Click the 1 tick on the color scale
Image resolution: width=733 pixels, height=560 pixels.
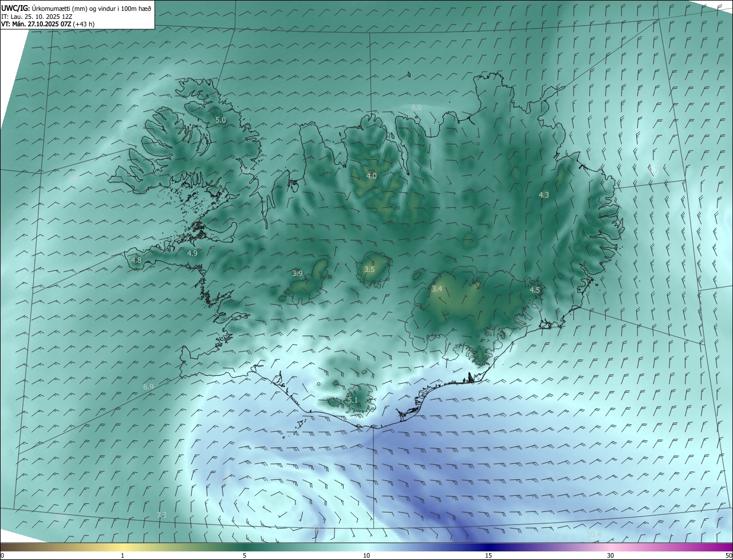click(123, 555)
